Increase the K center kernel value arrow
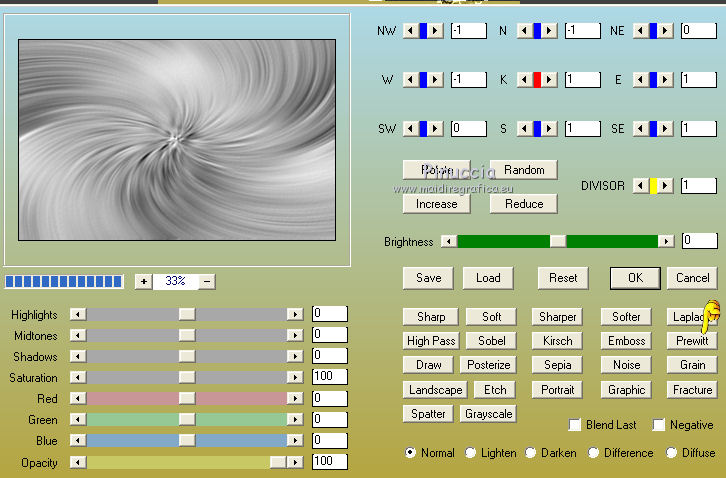Screen dimensions: 726x478 (549, 80)
